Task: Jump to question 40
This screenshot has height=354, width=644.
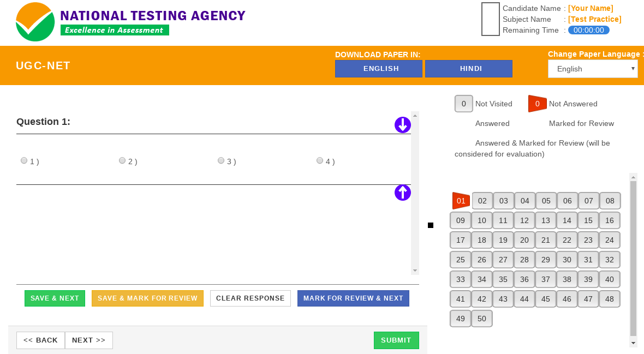Action: coord(610,279)
